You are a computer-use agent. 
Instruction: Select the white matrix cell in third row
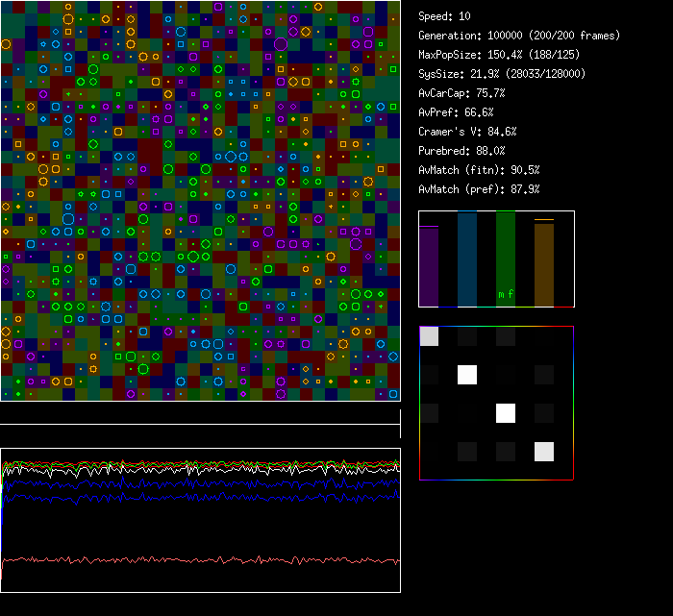pyautogui.click(x=506, y=413)
